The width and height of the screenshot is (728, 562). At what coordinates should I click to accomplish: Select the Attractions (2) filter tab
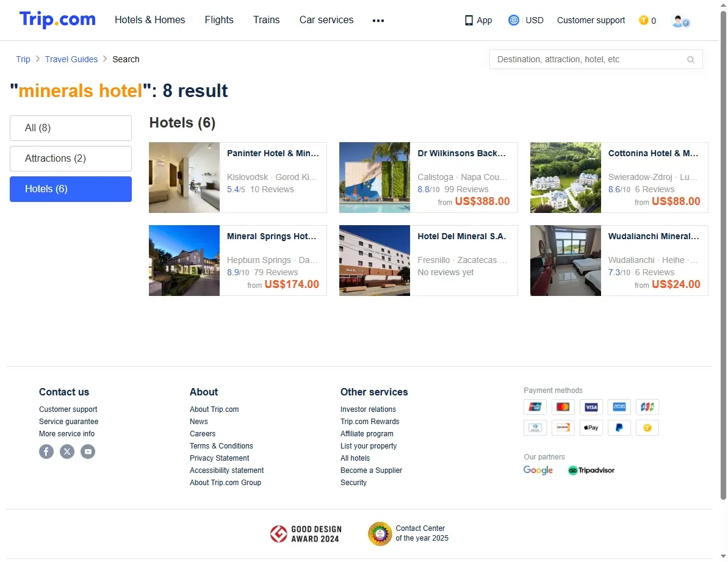tap(71, 159)
